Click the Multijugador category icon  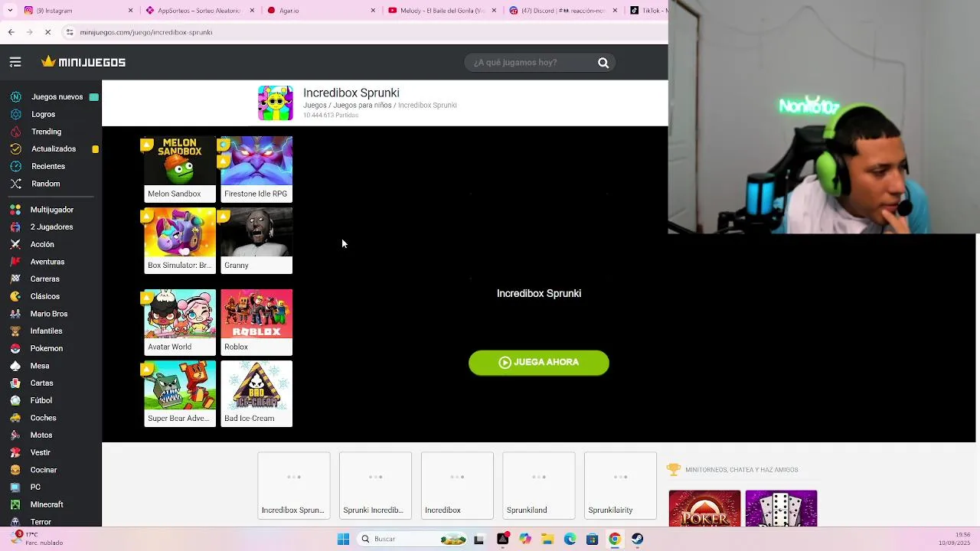pyautogui.click(x=15, y=210)
